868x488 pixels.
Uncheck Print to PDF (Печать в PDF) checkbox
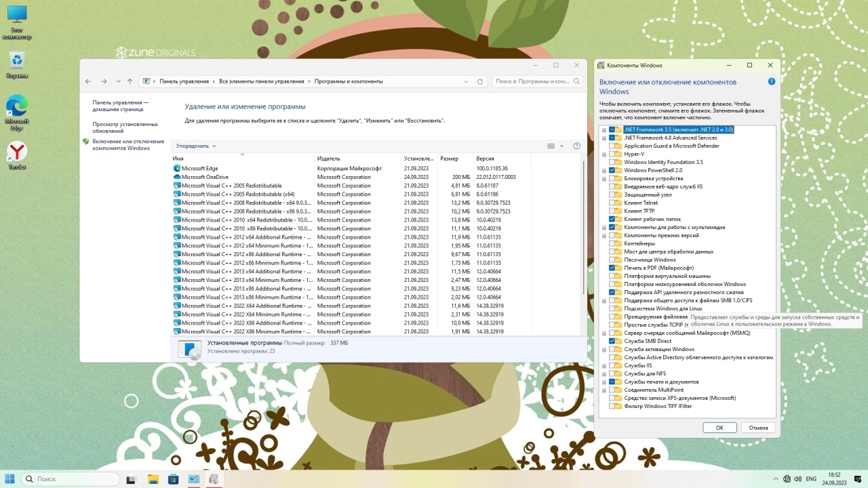612,268
